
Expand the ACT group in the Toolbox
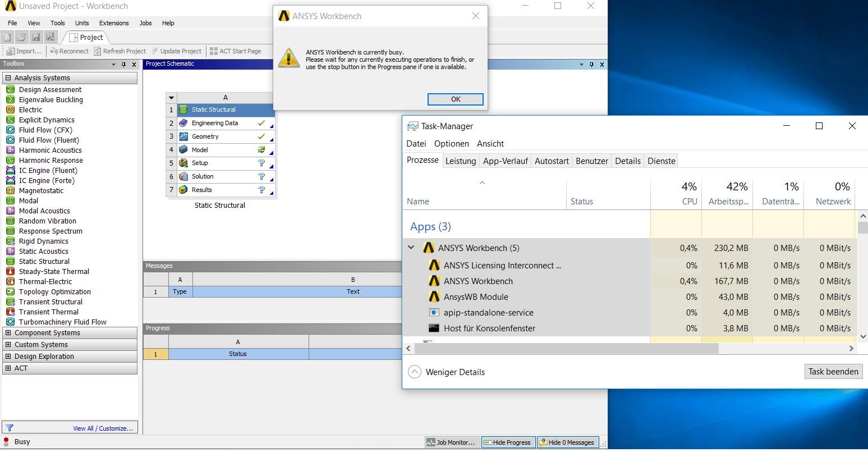click(x=8, y=368)
